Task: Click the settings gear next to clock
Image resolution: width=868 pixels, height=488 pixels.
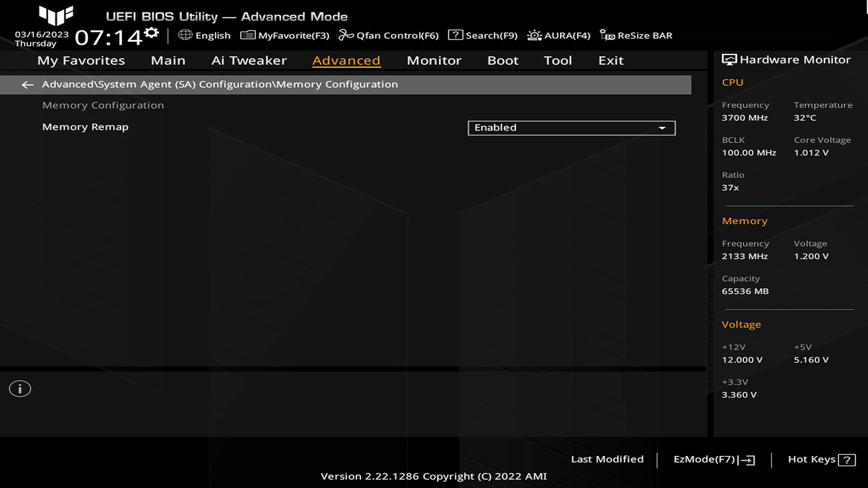Action: [152, 33]
